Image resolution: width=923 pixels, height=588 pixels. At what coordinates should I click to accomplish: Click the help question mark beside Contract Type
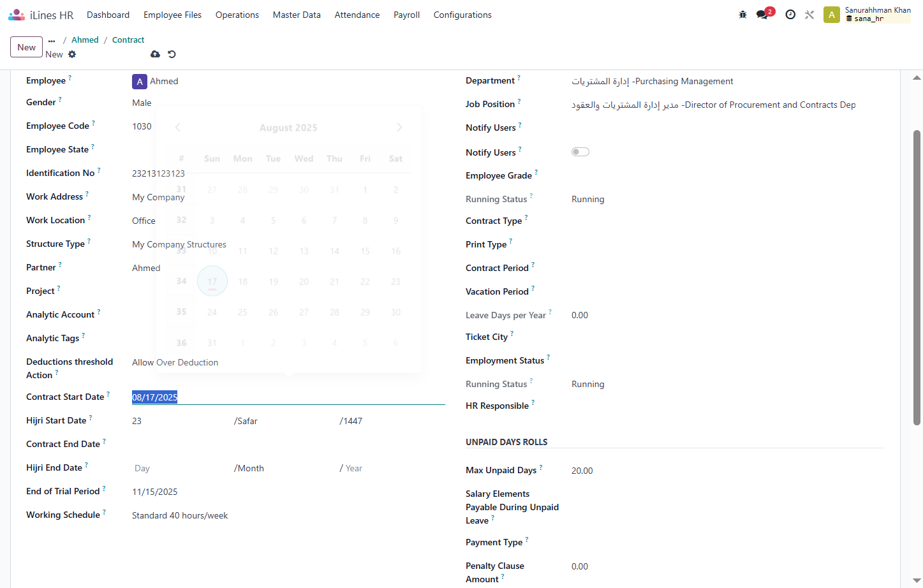pyautogui.click(x=526, y=217)
